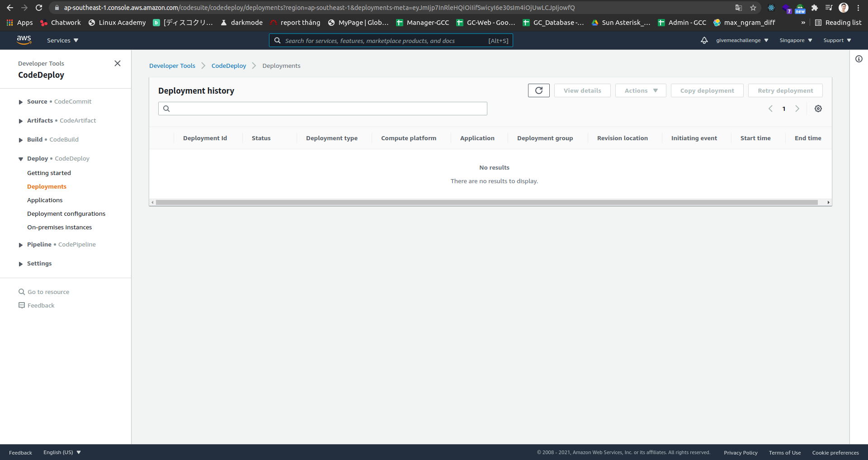Click the Retry deployment button
Viewport: 868px width, 460px height.
click(785, 90)
